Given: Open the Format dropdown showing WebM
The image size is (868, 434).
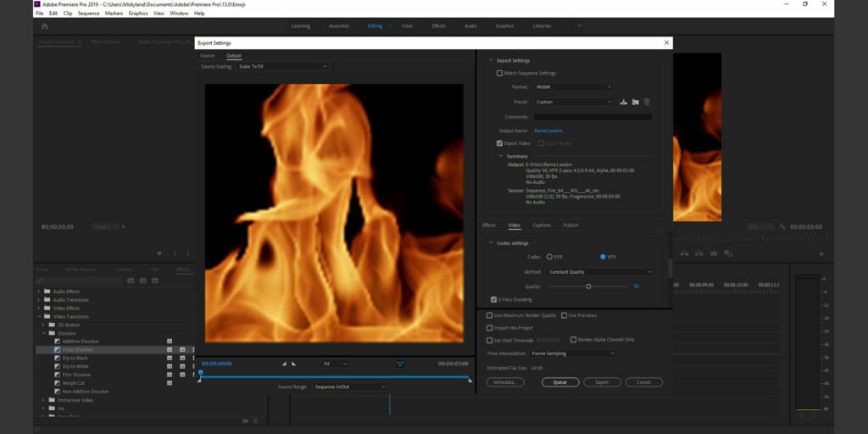Looking at the screenshot, I should [574, 87].
